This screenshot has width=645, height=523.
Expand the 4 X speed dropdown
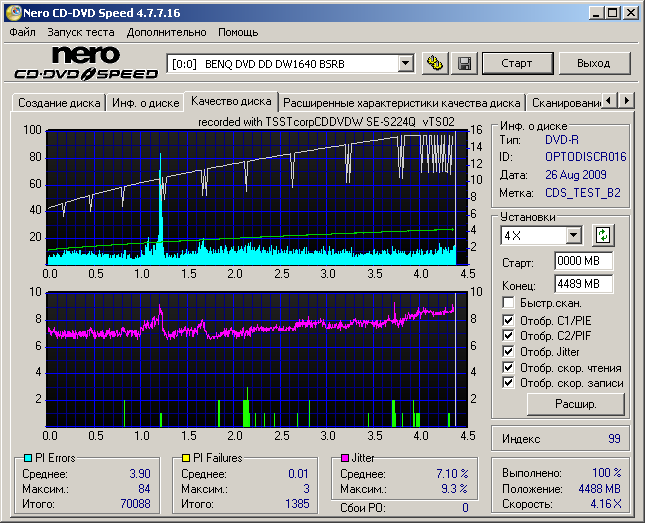(573, 235)
